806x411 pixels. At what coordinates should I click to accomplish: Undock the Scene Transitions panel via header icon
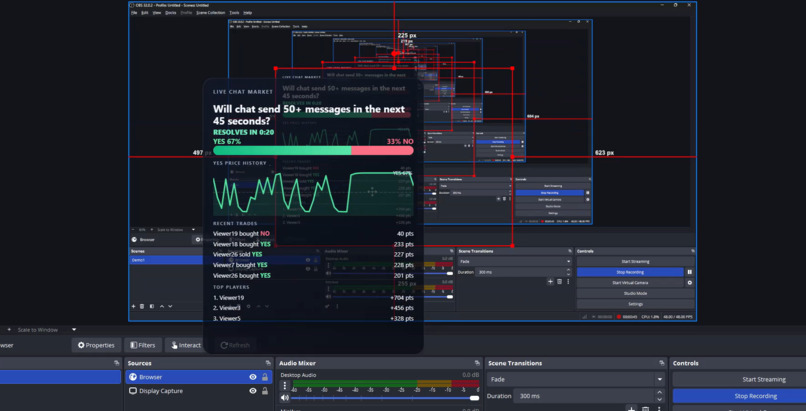663,363
